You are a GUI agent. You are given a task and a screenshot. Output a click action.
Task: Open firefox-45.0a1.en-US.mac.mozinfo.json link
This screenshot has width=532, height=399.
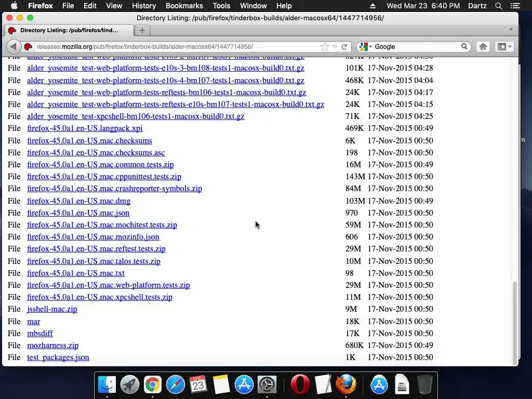(94, 237)
